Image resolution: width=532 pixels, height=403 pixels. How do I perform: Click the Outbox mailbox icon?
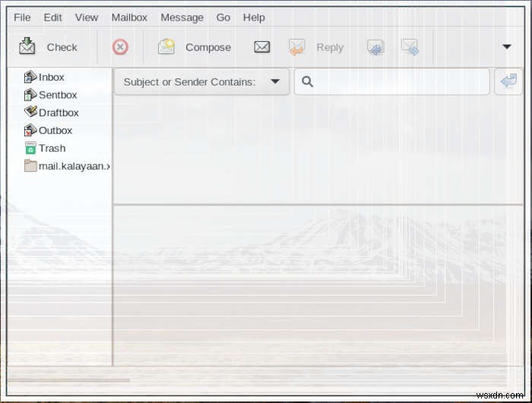[x=30, y=130]
